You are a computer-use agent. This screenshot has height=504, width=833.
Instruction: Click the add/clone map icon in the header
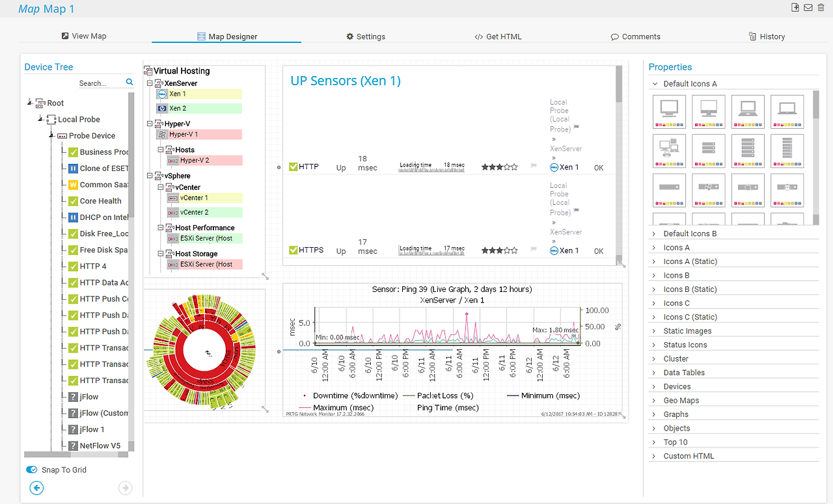[795, 8]
